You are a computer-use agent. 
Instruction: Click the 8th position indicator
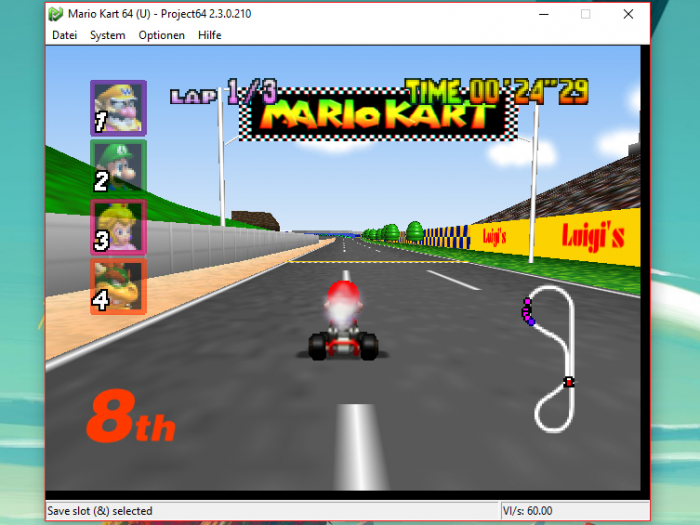pyautogui.click(x=130, y=418)
